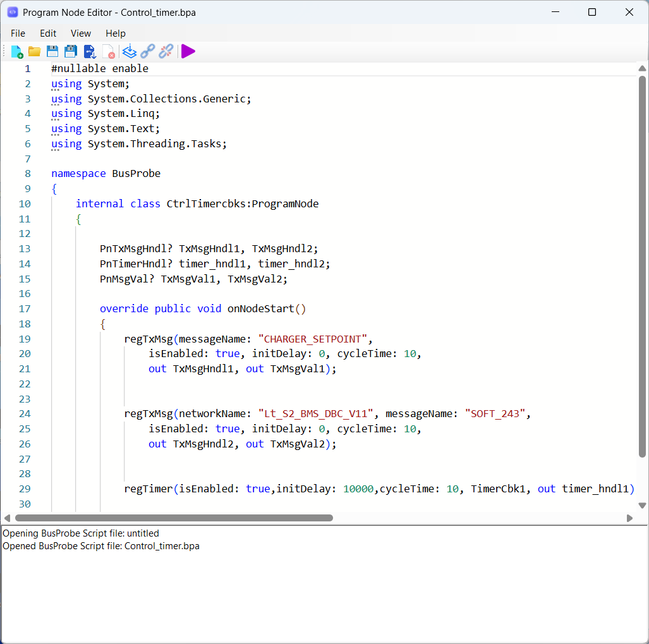This screenshot has height=644, width=649.
Task: Click the vertical scrollbar down arrow
Action: click(642, 505)
